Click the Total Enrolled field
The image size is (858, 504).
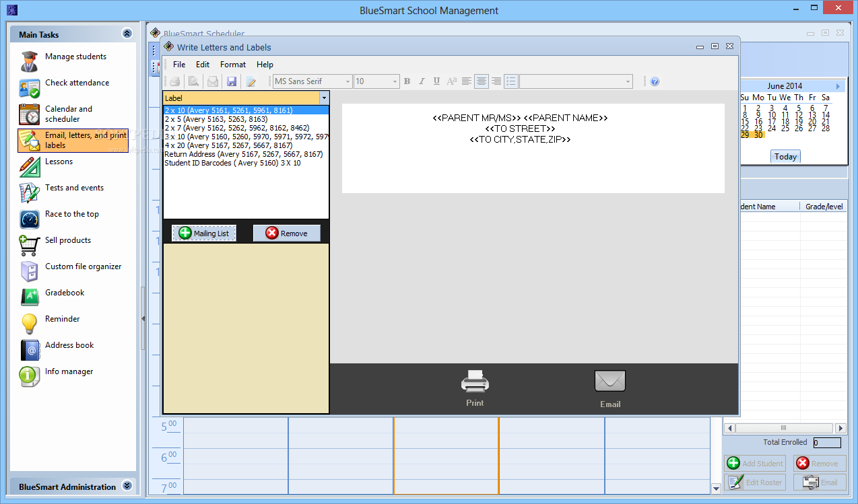click(826, 443)
